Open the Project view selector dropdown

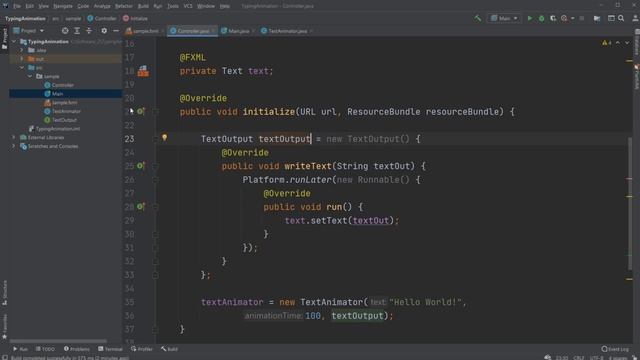28,31
